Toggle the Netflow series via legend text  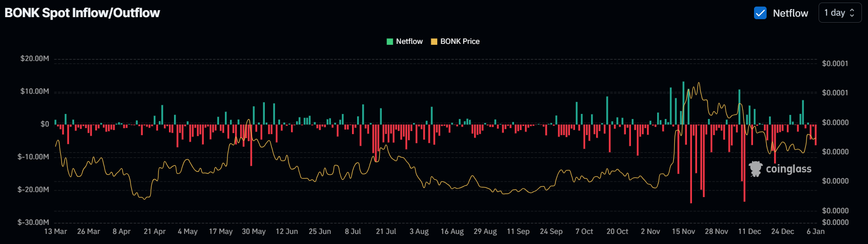click(x=409, y=41)
